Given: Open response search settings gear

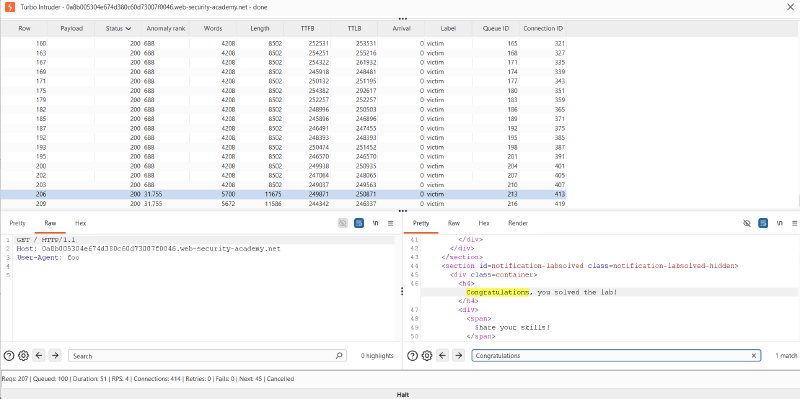Looking at the screenshot, I should pos(427,356).
